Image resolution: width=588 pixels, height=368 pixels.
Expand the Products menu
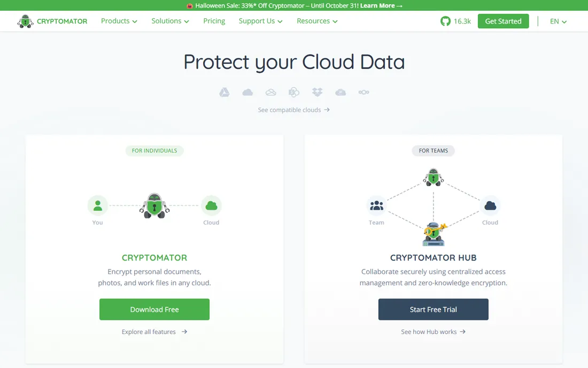click(119, 21)
